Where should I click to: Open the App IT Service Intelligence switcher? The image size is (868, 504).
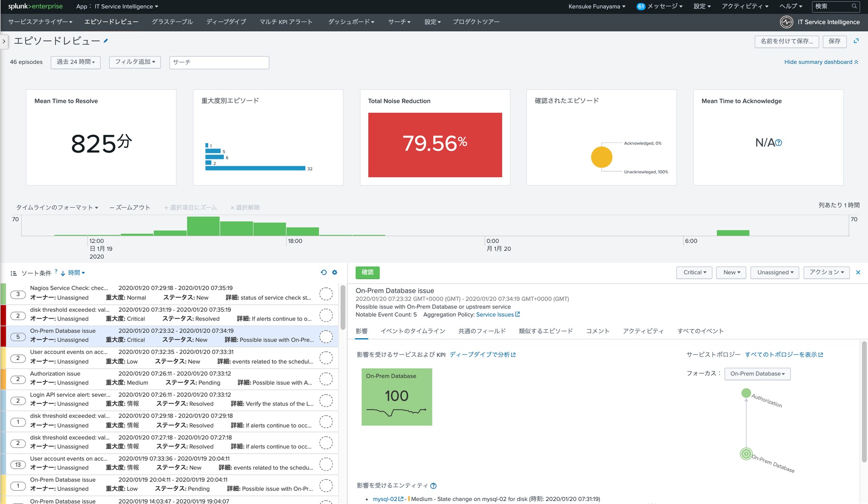[x=117, y=6]
